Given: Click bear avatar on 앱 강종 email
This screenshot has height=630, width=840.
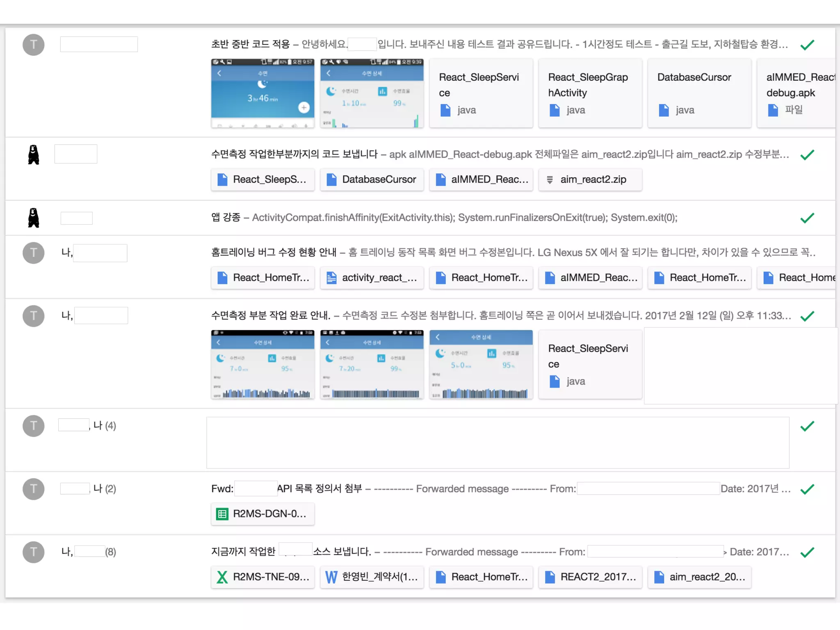Looking at the screenshot, I should (x=34, y=218).
